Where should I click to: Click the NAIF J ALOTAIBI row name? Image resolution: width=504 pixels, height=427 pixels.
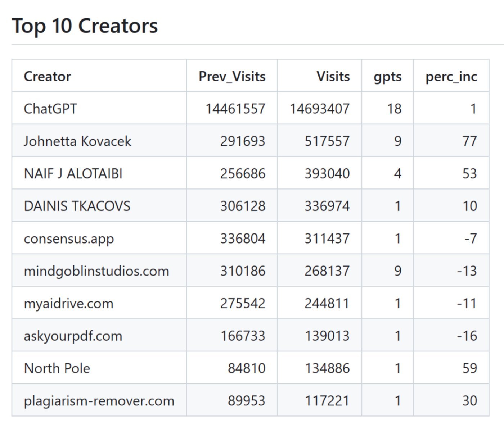pyautogui.click(x=73, y=173)
